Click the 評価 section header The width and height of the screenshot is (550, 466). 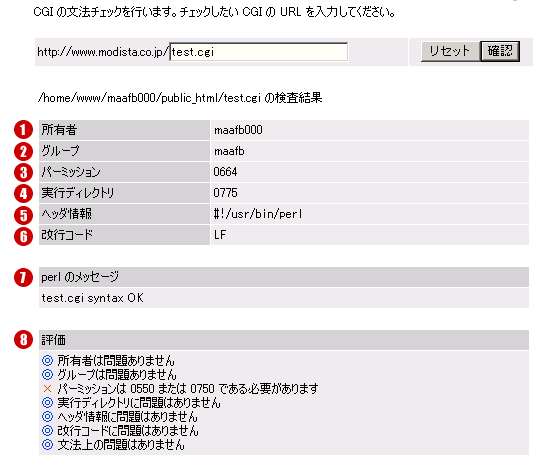(284, 340)
